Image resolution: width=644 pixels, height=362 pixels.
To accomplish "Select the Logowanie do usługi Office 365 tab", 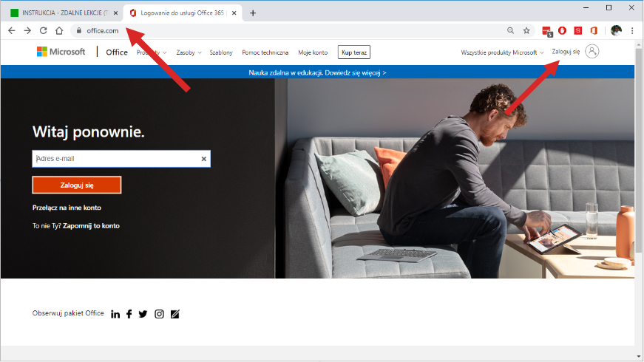I will coord(183,13).
